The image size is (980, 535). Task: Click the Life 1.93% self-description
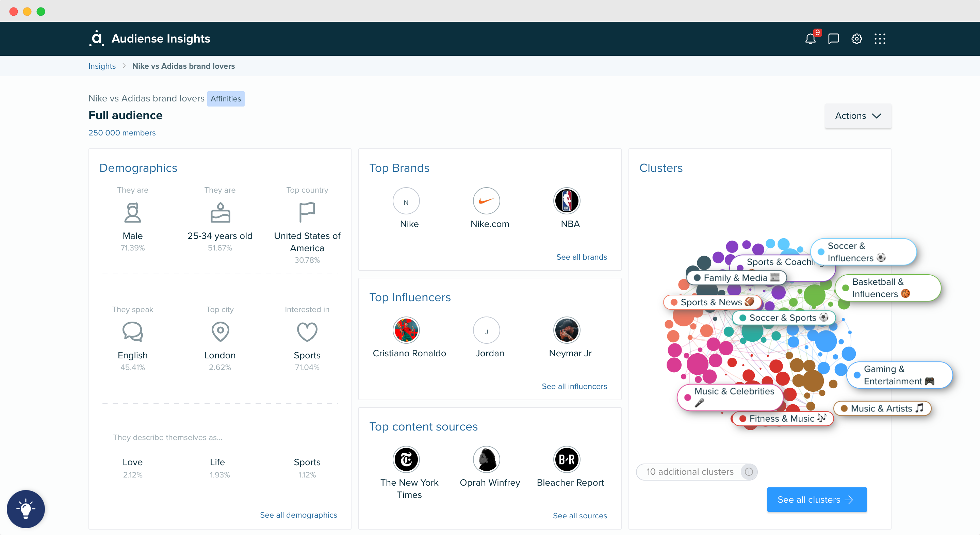[219, 468]
